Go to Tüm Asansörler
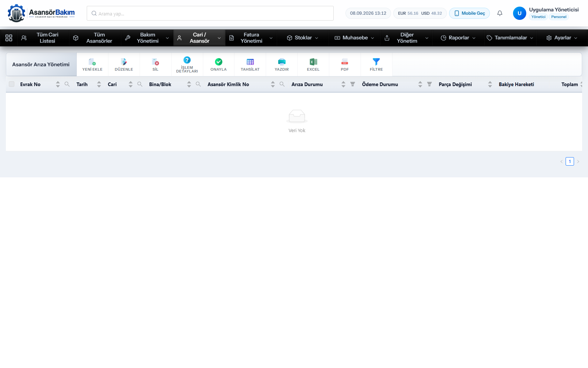 click(95, 38)
